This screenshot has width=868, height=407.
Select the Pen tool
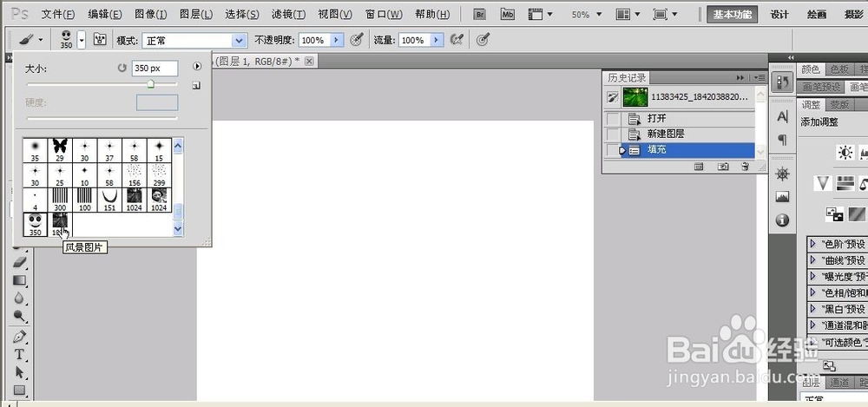pos(19,337)
